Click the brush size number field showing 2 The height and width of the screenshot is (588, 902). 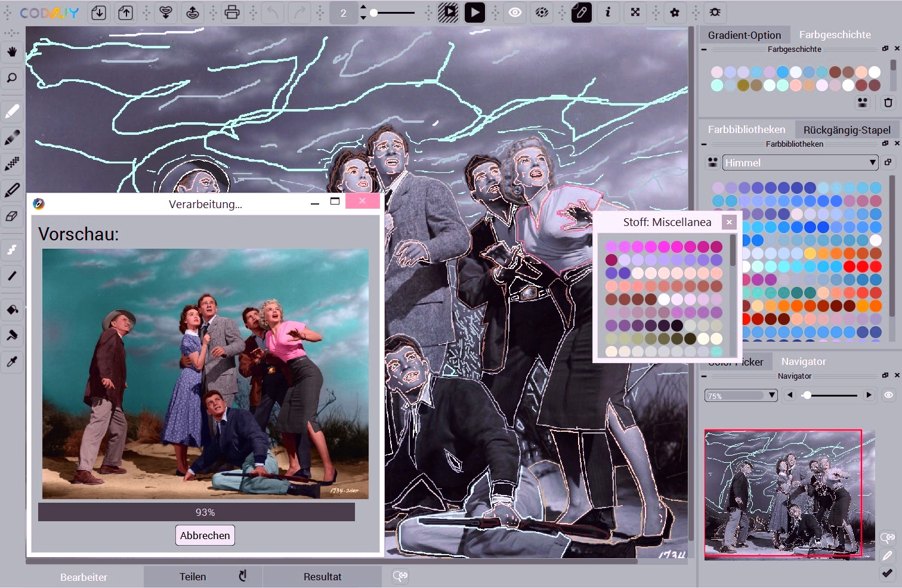pos(344,13)
